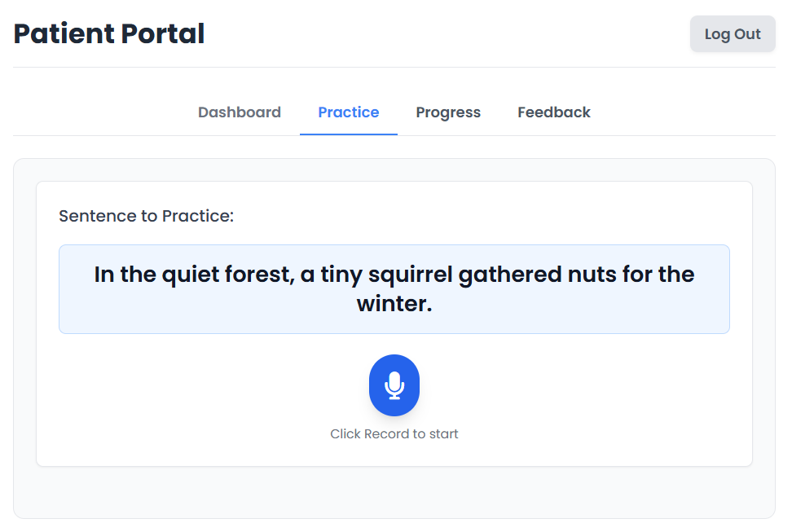Click the 'Sentence to Practice:' label
This screenshot has width=792, height=532.
tap(147, 216)
